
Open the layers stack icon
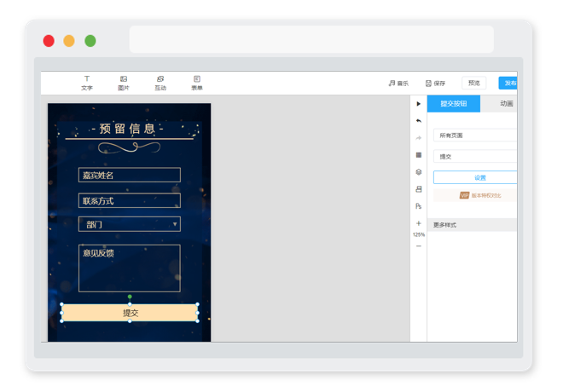(418, 172)
